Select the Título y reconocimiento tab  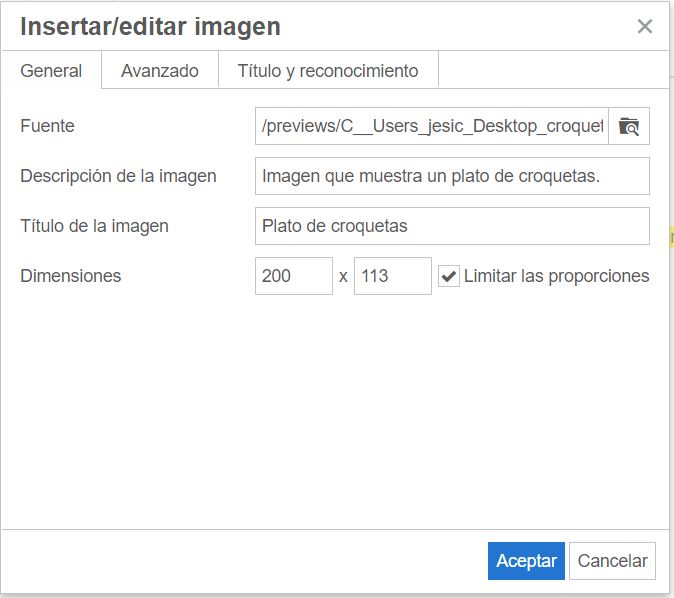click(x=328, y=71)
